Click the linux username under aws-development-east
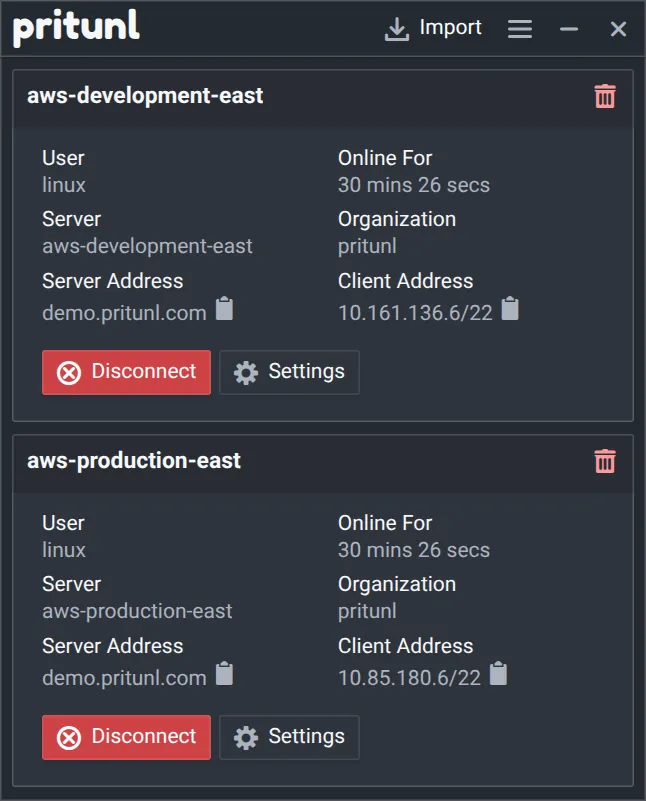 click(x=63, y=185)
